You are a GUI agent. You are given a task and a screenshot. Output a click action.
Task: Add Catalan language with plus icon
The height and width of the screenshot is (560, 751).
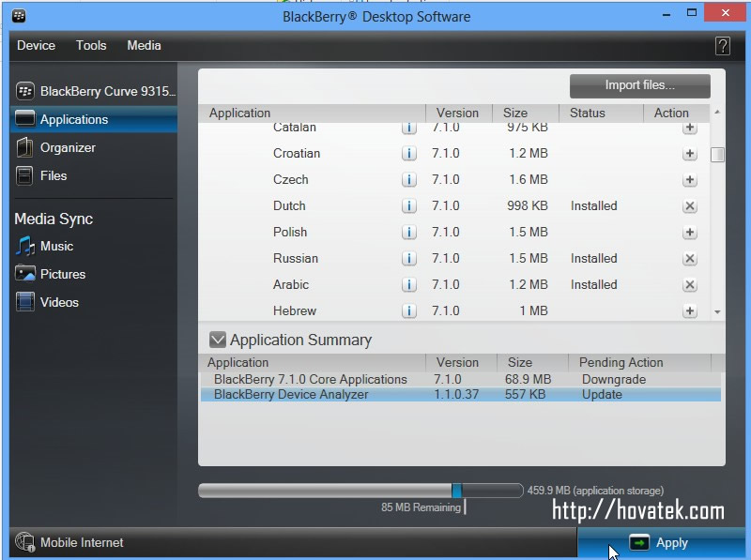(x=690, y=128)
